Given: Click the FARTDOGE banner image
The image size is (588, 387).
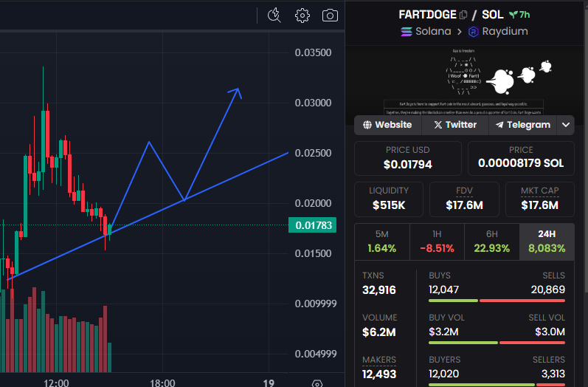Looking at the screenshot, I should pos(464,81).
